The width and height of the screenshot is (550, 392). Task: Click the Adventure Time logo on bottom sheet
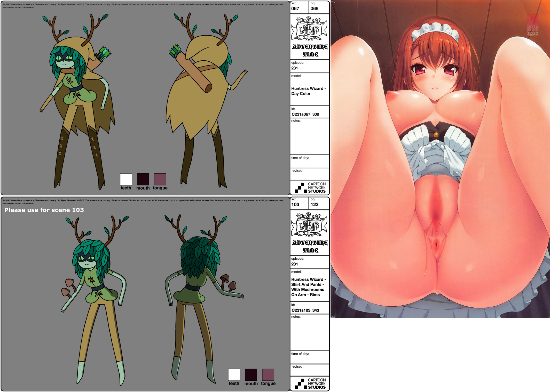point(310,233)
